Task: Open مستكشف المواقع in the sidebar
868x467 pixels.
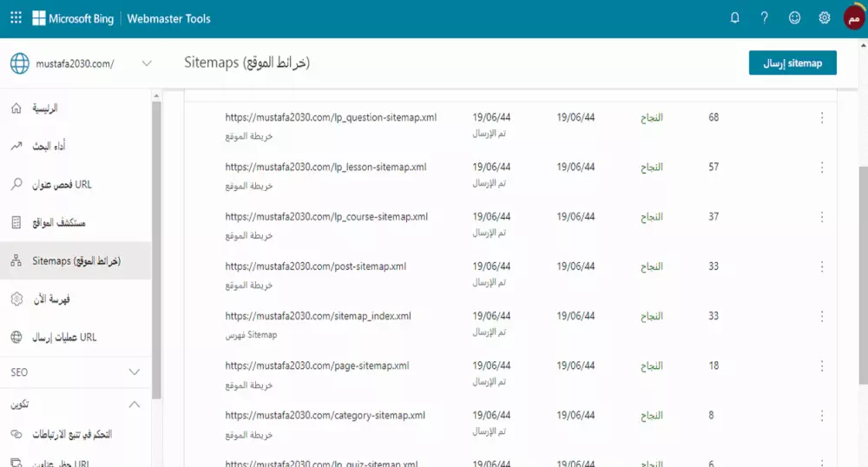Action: [x=59, y=222]
